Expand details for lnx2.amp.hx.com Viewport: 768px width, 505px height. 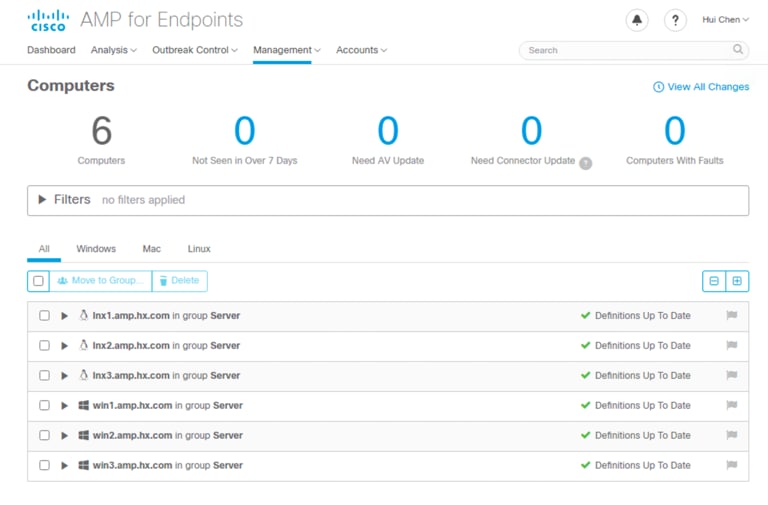64,346
